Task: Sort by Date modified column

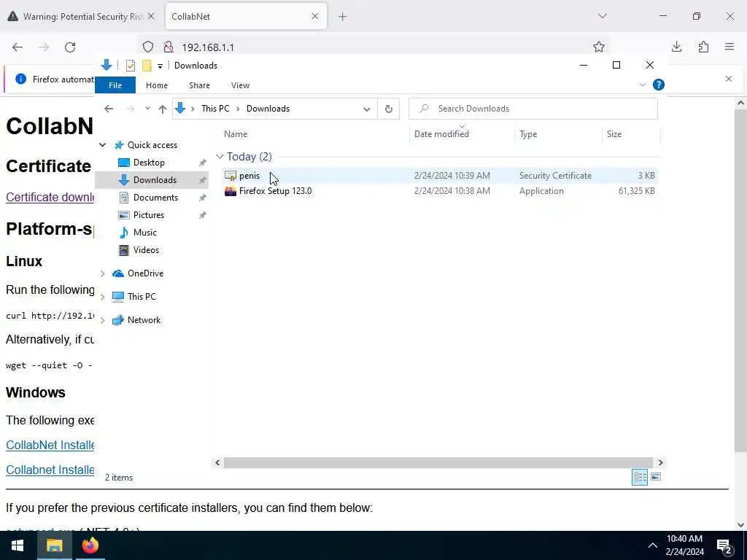Action: pos(441,134)
